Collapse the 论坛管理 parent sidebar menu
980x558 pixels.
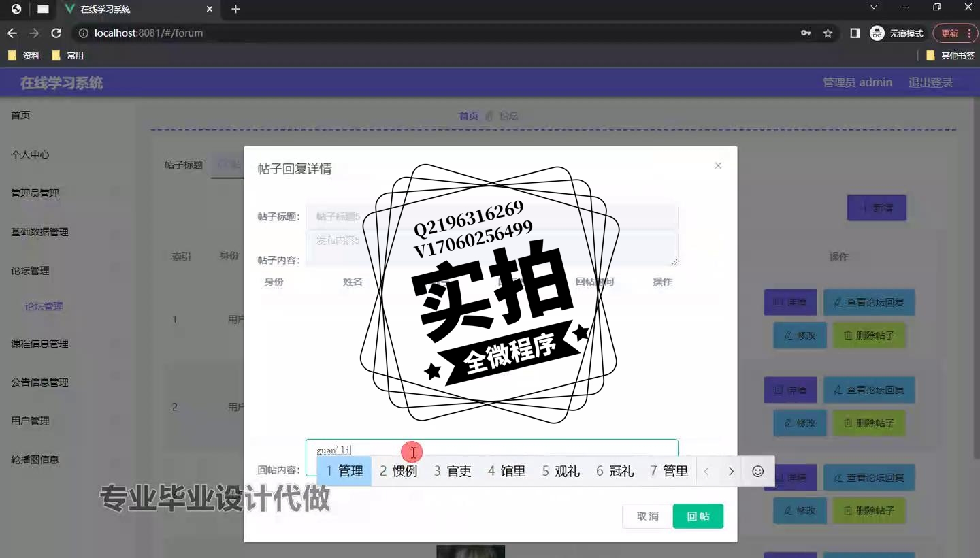(x=30, y=271)
